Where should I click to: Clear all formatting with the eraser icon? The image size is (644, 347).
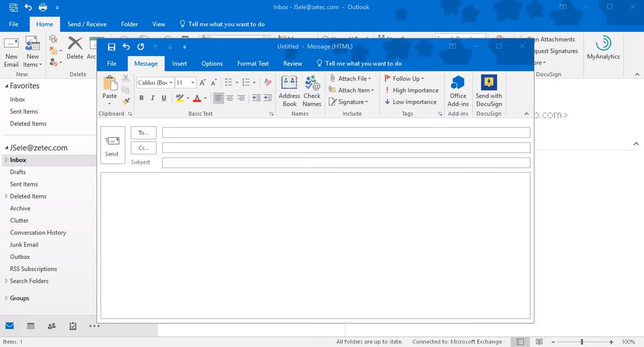(268, 83)
